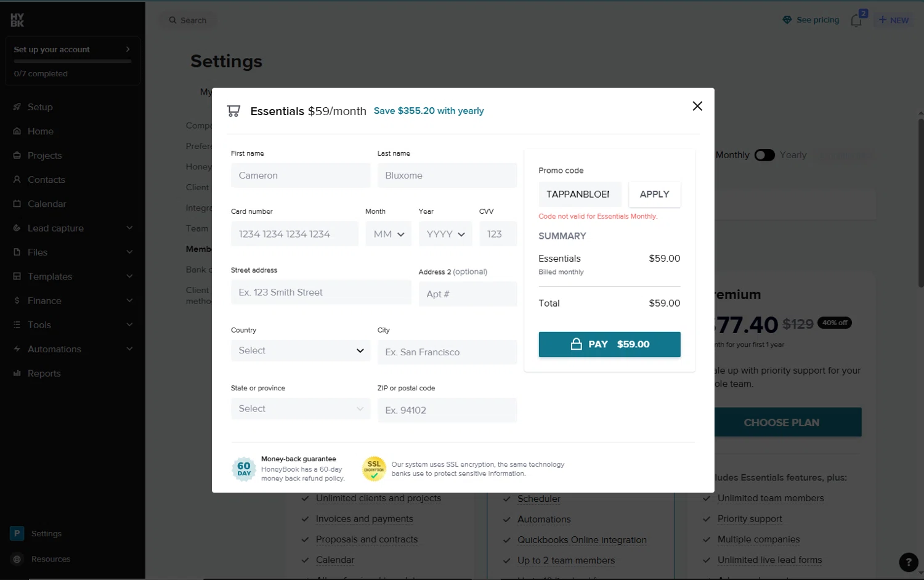Viewport: 924px width, 580px height.
Task: Click the Finance dollar icon
Action: pyautogui.click(x=17, y=300)
